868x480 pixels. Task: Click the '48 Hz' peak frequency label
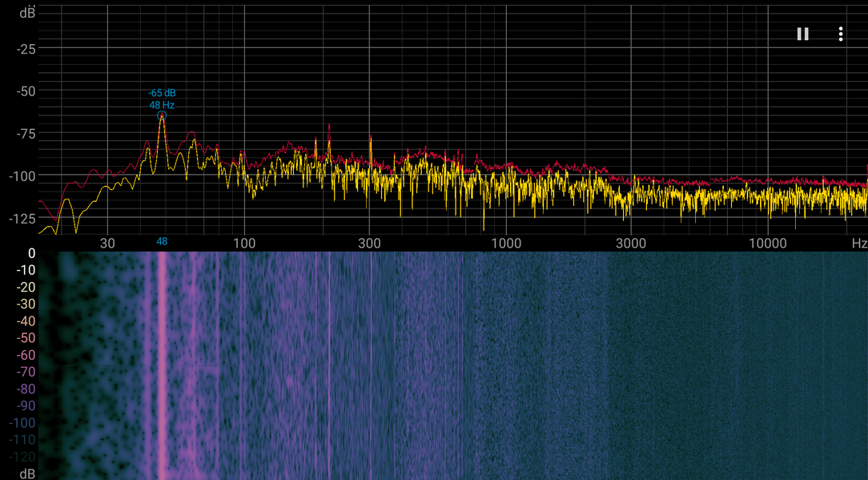[162, 105]
